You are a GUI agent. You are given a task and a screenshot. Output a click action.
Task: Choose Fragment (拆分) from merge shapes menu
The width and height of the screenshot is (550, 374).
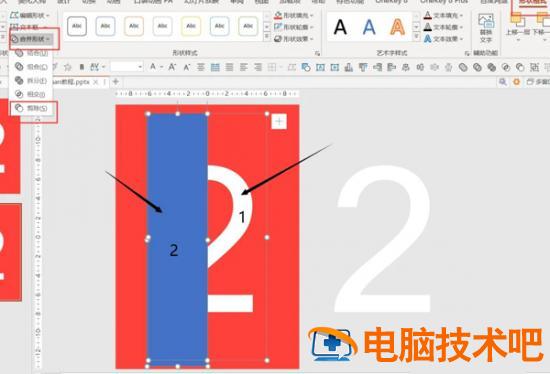[32, 81]
